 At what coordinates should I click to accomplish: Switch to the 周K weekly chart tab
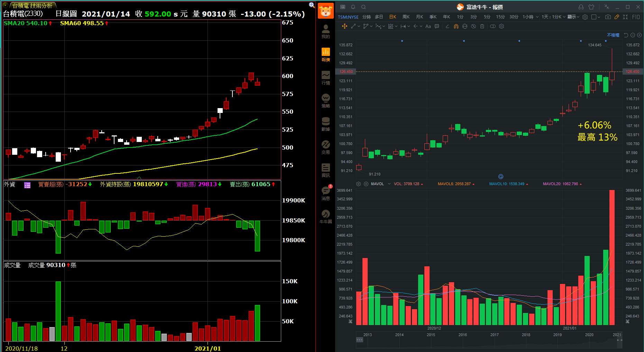click(x=406, y=17)
